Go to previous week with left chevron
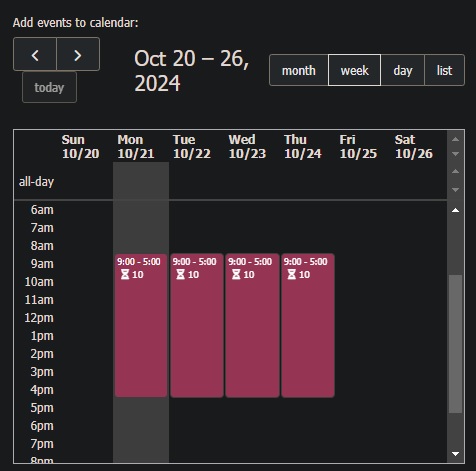 (35, 54)
